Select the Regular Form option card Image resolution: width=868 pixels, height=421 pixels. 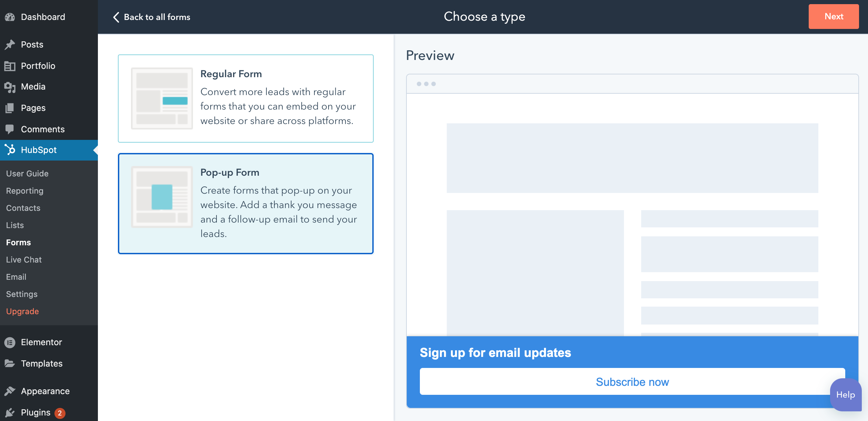click(245, 98)
